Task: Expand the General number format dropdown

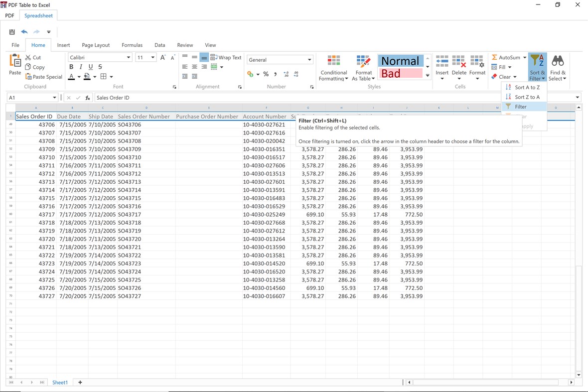Action: click(309, 60)
